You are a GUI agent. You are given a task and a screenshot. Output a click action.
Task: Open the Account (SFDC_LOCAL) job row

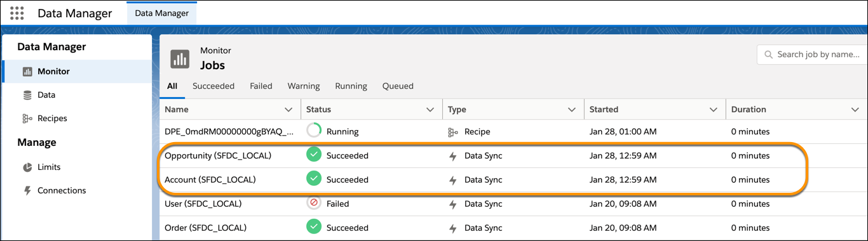(x=513, y=179)
